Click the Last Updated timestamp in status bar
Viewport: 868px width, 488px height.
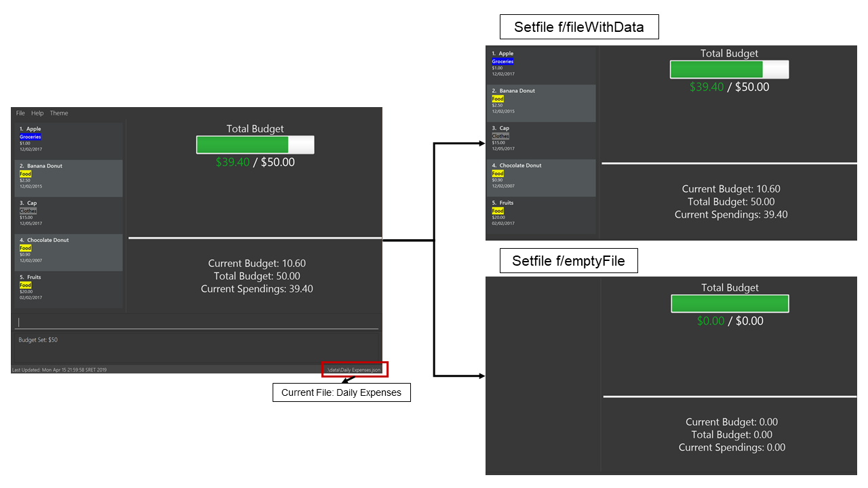[x=59, y=370]
